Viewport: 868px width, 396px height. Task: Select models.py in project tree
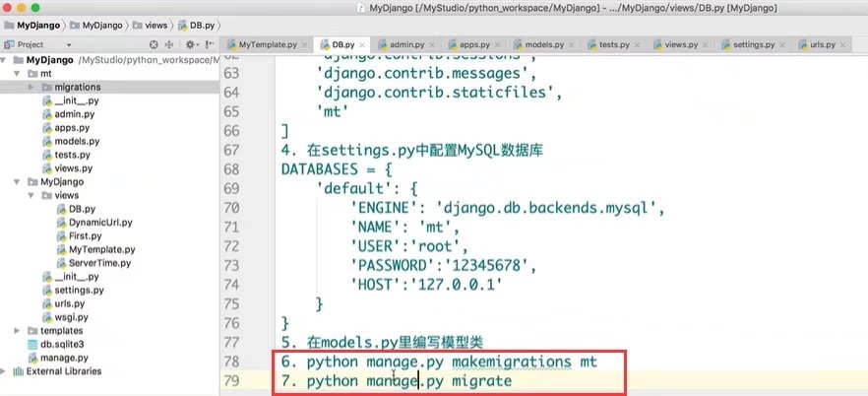coord(77,141)
